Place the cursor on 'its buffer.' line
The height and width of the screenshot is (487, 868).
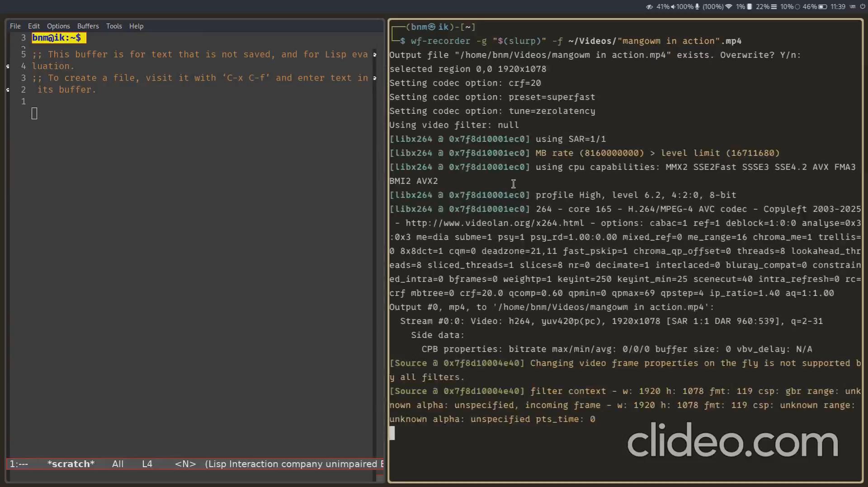[x=66, y=89]
